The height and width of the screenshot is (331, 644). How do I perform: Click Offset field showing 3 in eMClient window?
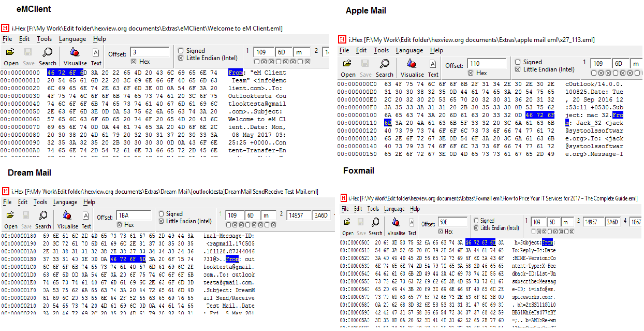150,52
